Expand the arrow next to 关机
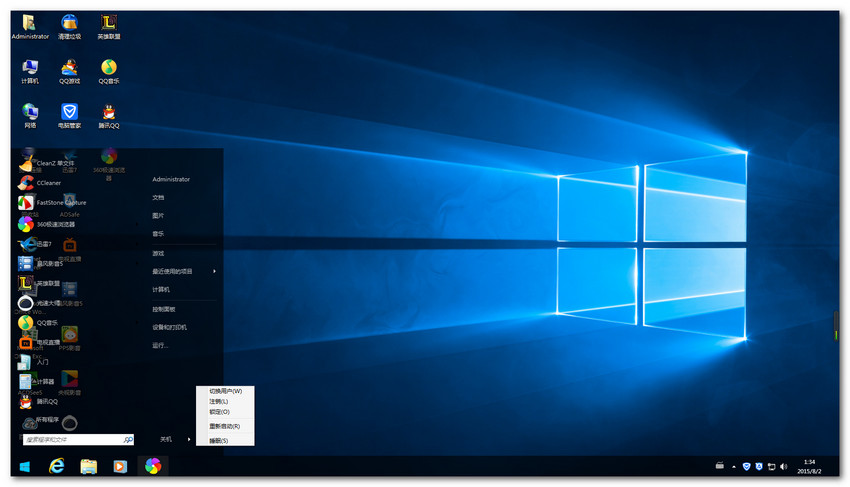850x487 pixels. click(189, 439)
